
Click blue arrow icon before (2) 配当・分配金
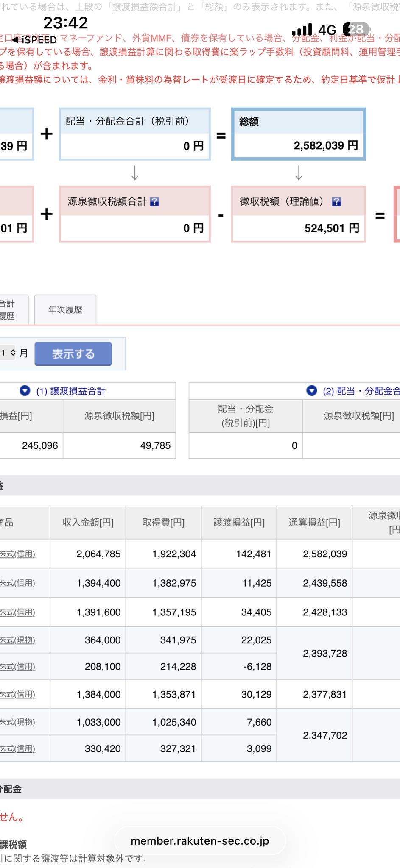(x=312, y=391)
